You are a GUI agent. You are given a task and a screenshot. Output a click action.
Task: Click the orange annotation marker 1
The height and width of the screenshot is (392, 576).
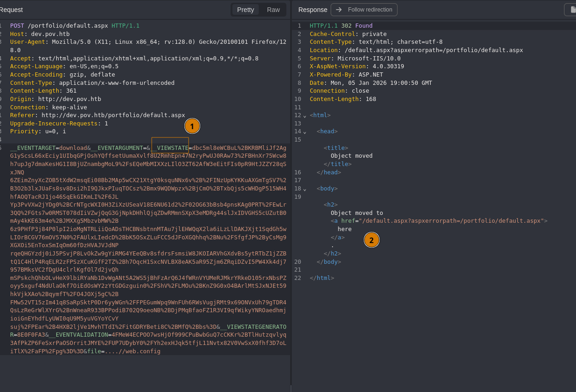tap(192, 126)
